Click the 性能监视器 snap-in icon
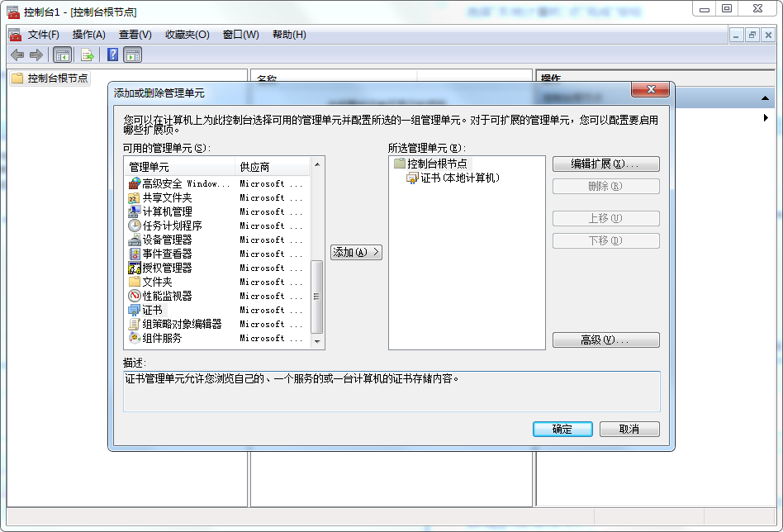Viewport: 783px width, 532px height. 135,296
